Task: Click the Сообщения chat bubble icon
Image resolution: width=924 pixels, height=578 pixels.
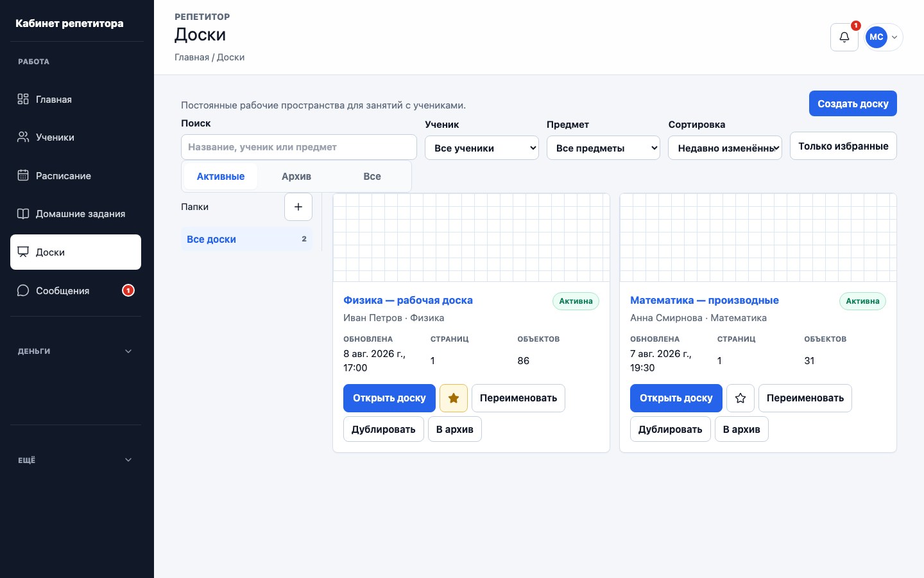Action: (23, 290)
